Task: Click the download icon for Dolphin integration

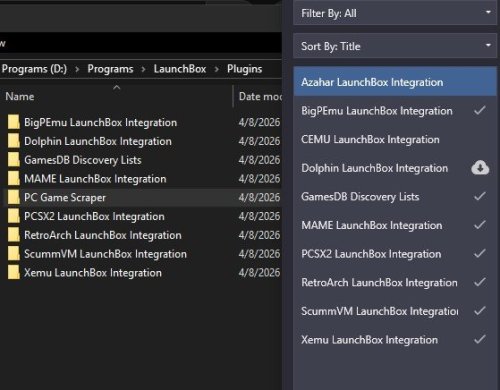Action: click(x=480, y=168)
